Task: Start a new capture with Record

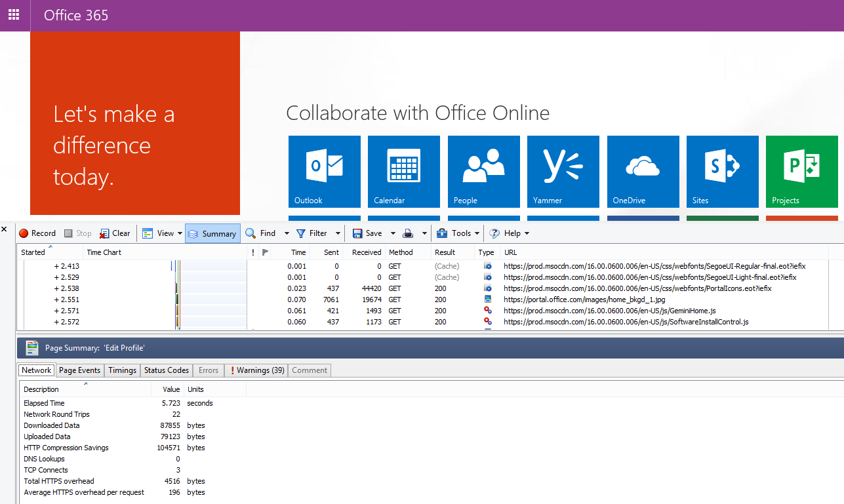Action: coord(37,233)
